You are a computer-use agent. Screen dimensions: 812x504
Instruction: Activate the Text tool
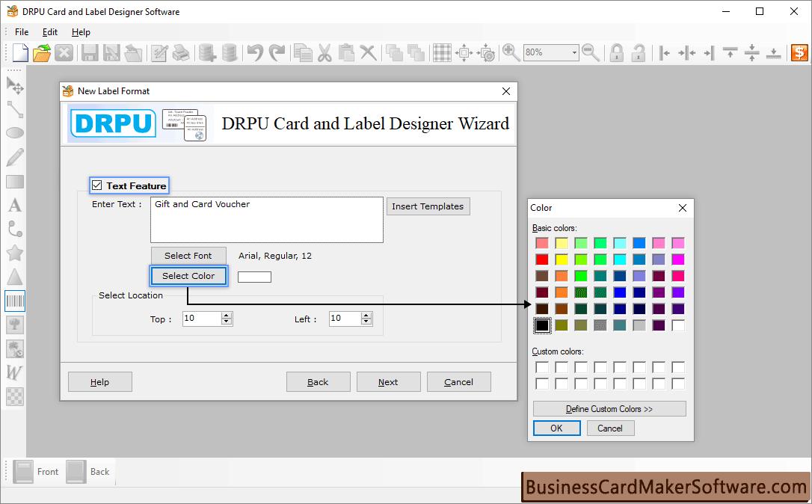tap(15, 205)
